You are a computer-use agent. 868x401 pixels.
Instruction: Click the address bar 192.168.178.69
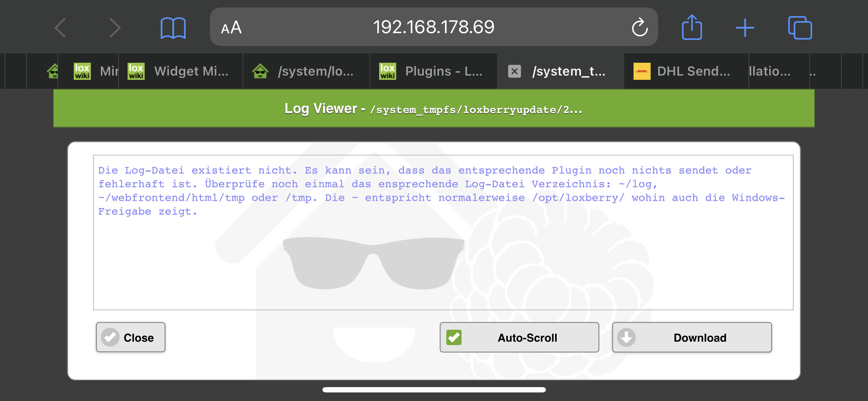433,27
